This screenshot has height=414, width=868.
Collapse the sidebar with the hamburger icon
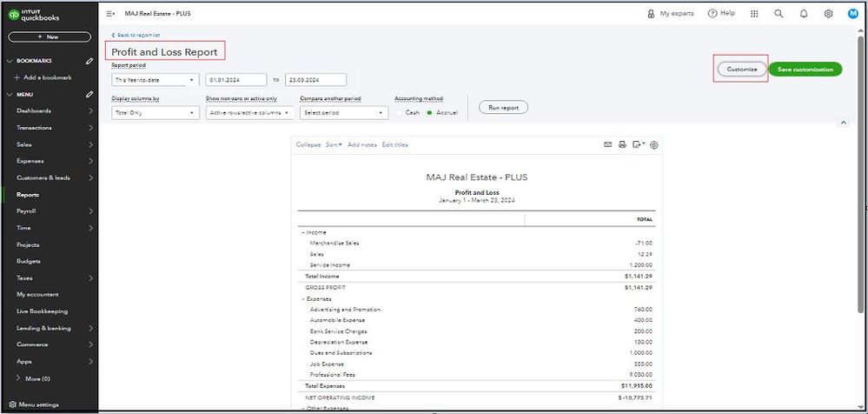pos(110,13)
